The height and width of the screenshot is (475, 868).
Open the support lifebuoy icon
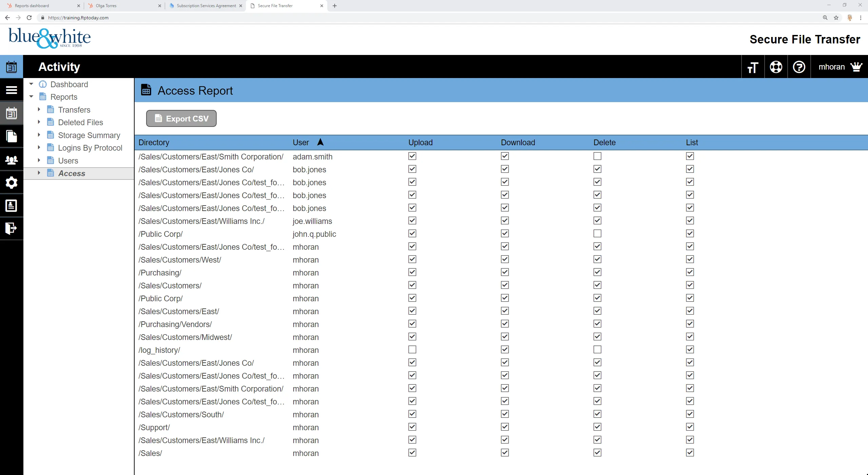pyautogui.click(x=776, y=67)
